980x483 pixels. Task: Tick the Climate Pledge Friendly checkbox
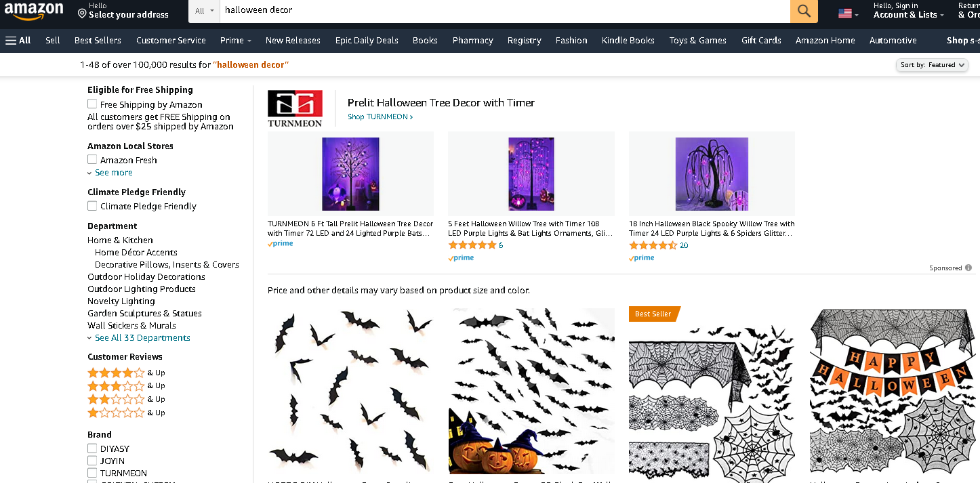[x=92, y=206]
